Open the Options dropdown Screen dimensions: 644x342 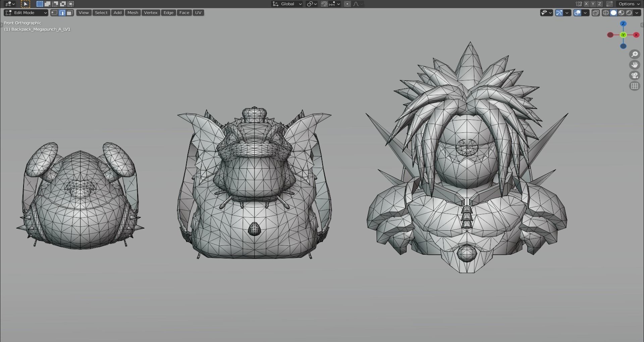pos(629,4)
